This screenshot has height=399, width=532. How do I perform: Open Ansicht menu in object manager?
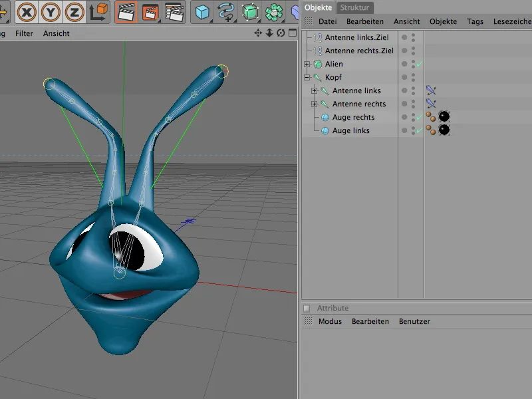[406, 21]
